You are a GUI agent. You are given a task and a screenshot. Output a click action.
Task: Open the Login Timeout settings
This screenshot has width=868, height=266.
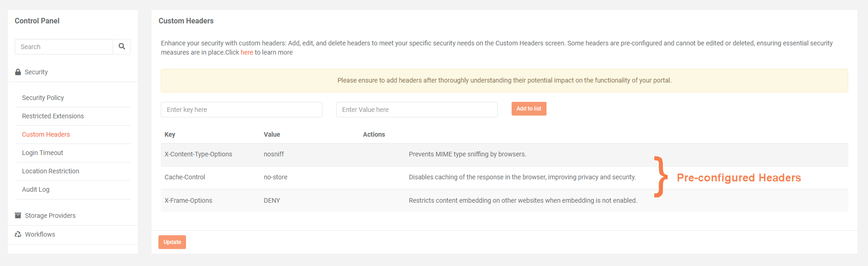click(x=43, y=153)
